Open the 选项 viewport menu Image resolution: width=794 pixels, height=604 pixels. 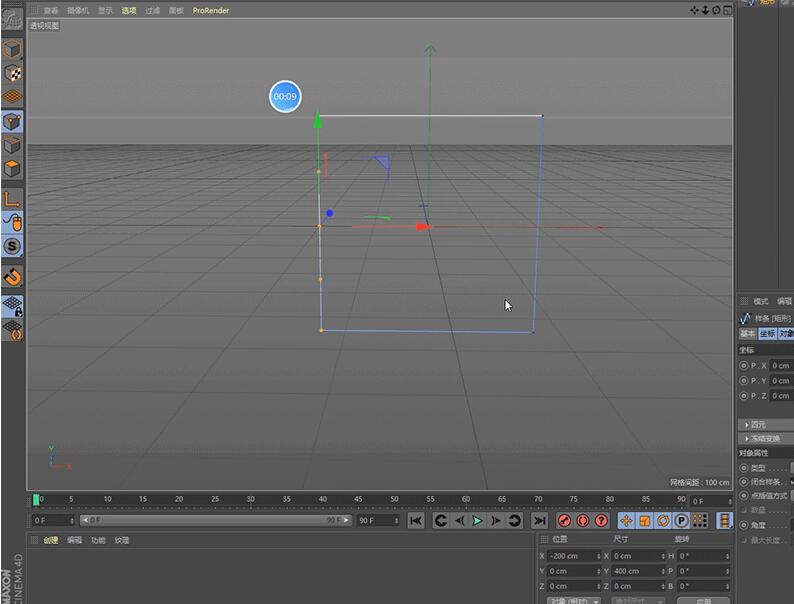129,10
